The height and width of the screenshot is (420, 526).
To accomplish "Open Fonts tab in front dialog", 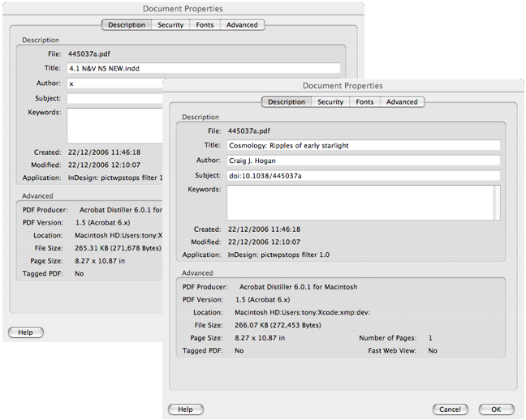I will tap(364, 102).
